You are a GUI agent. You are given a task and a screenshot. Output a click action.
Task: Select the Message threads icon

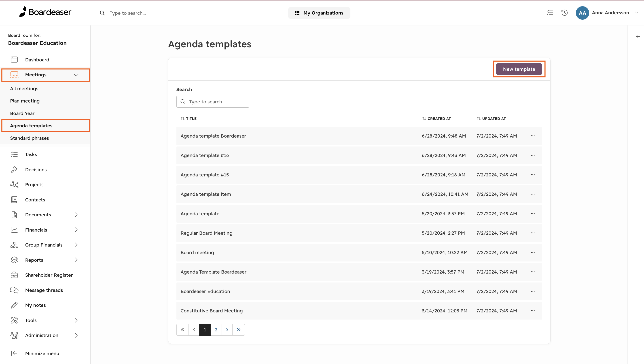[14, 290]
